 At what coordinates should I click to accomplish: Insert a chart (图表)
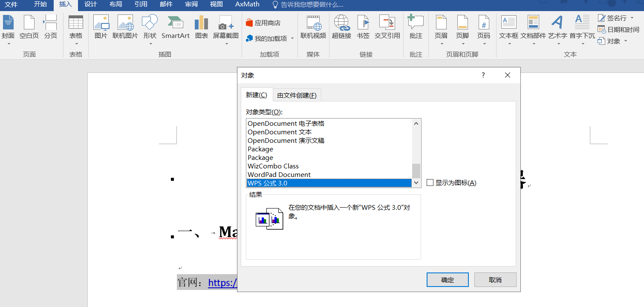click(x=202, y=27)
